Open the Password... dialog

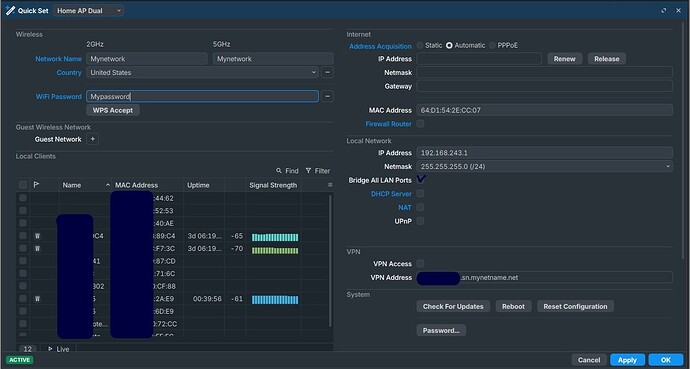point(441,330)
